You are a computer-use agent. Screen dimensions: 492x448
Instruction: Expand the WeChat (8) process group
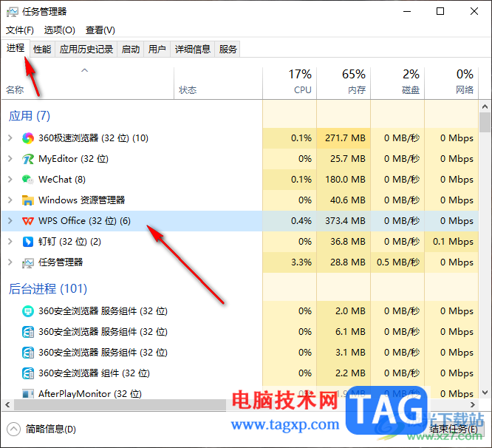[10, 180]
